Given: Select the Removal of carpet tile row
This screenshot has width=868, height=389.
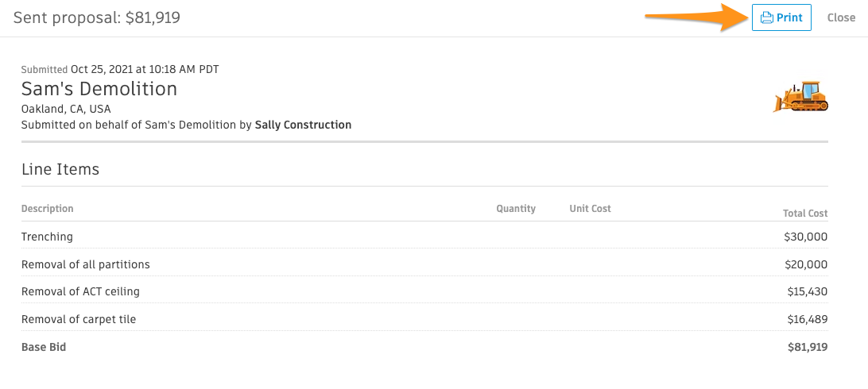Looking at the screenshot, I should coord(79,319).
